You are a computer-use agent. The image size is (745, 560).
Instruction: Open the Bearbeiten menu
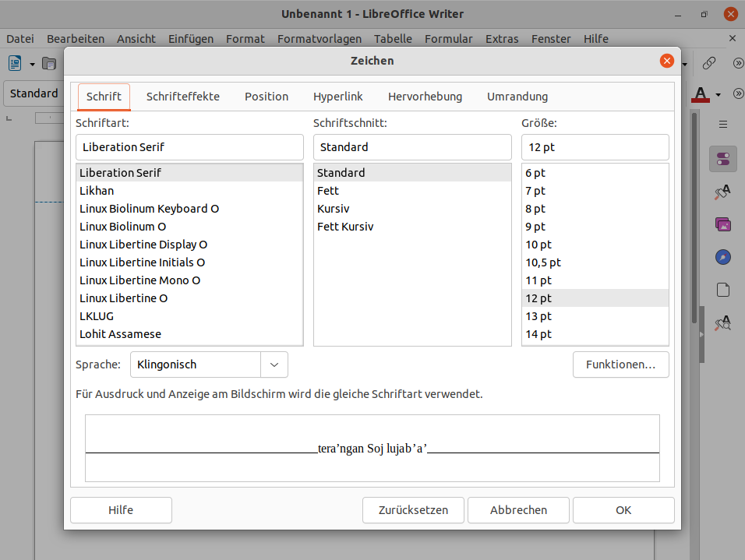coord(76,39)
